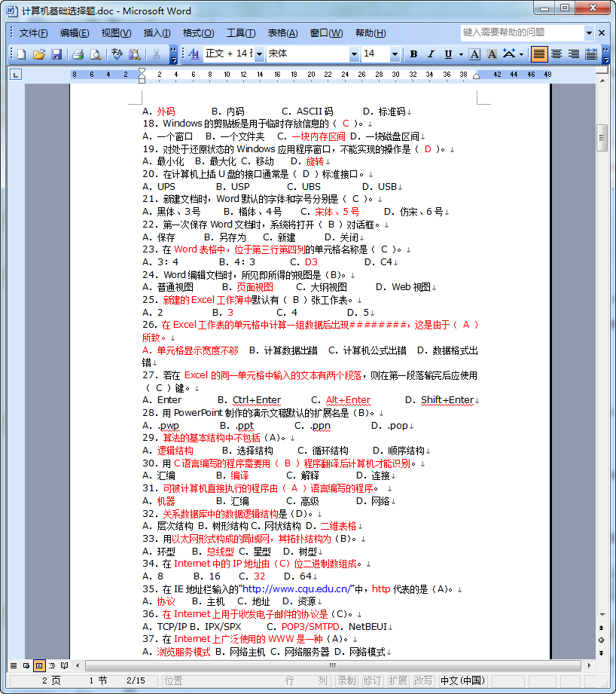The height and width of the screenshot is (694, 616).
Task: Open the help question box dropdown arrow
Action: tap(589, 32)
